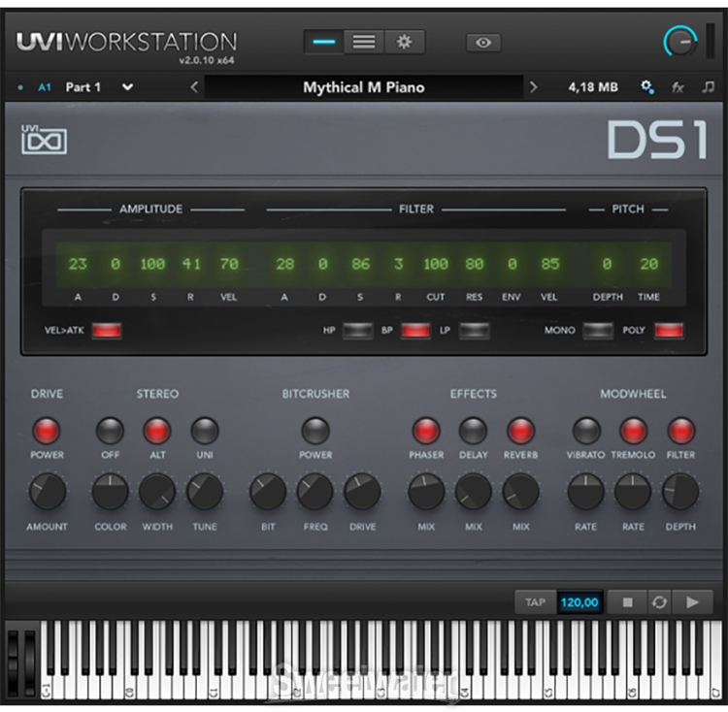The image size is (728, 712).
Task: Click the pitch bend wheel
Action: click(x=13, y=662)
